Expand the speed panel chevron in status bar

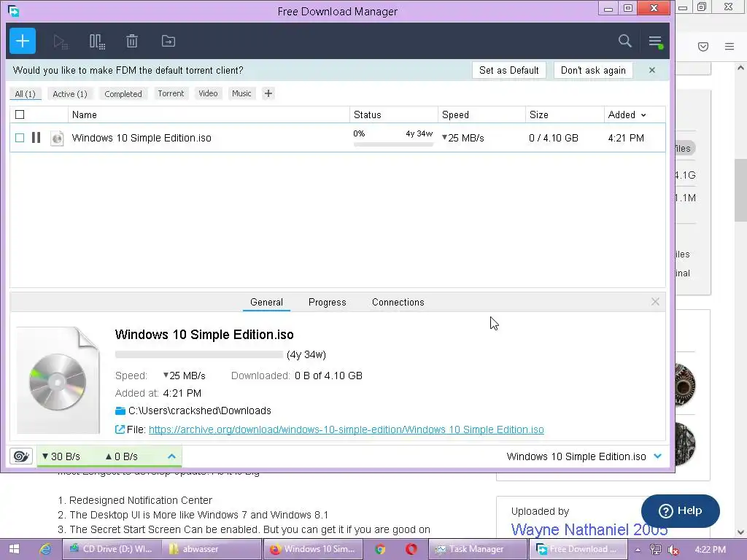172,456
